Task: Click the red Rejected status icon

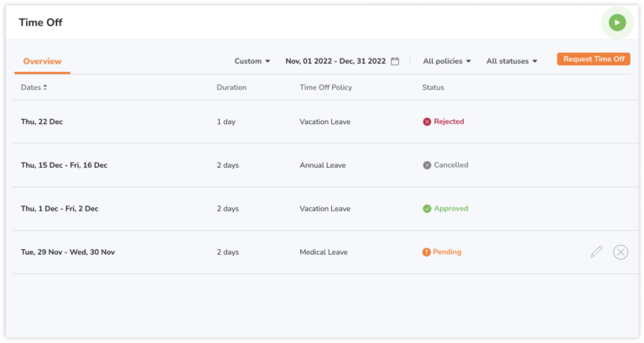Action: [427, 122]
